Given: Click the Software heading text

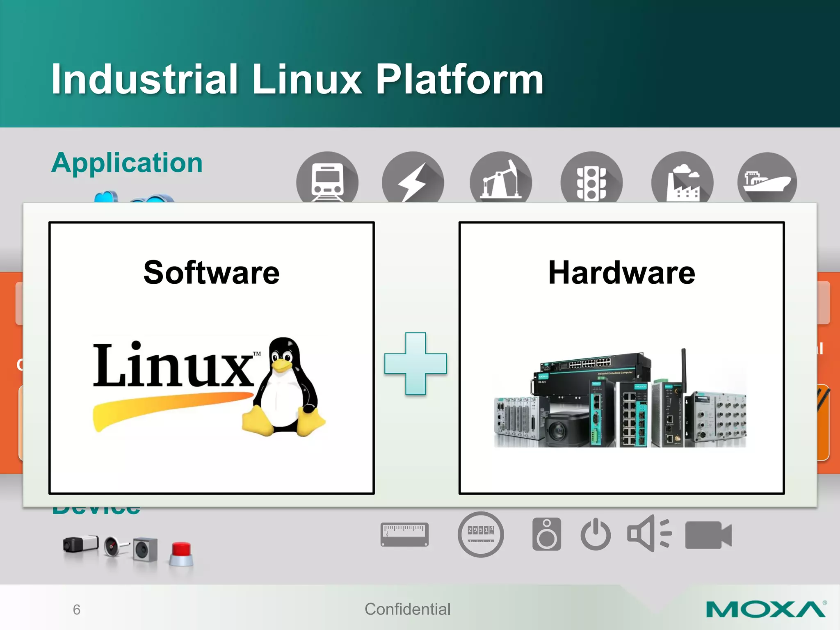Looking at the screenshot, I should pyautogui.click(x=211, y=273).
